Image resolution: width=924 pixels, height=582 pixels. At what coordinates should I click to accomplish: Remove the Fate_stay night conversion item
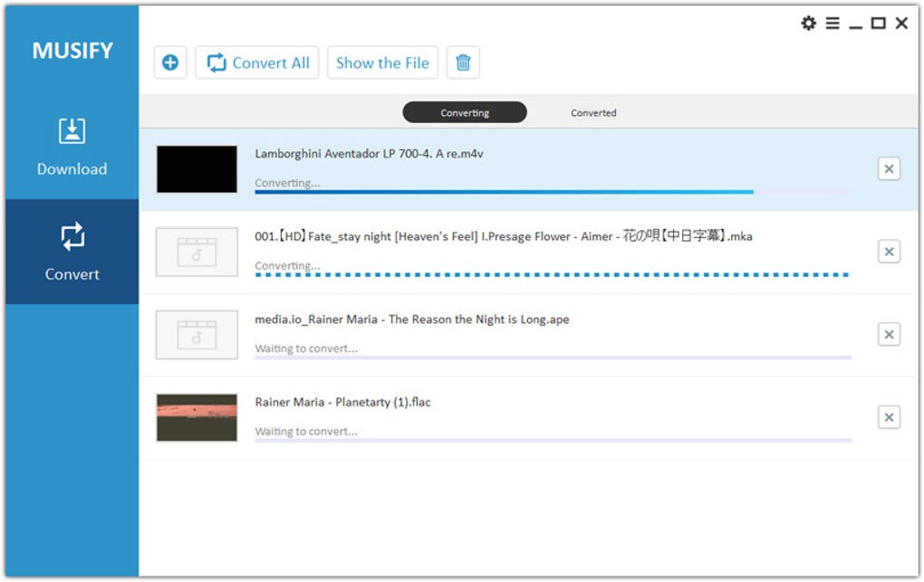coord(889,251)
